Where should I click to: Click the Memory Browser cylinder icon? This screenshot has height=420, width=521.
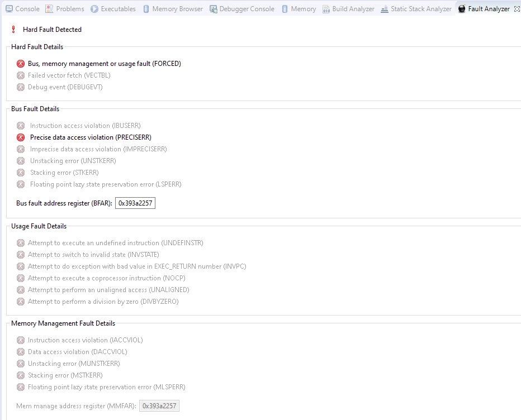146,9
